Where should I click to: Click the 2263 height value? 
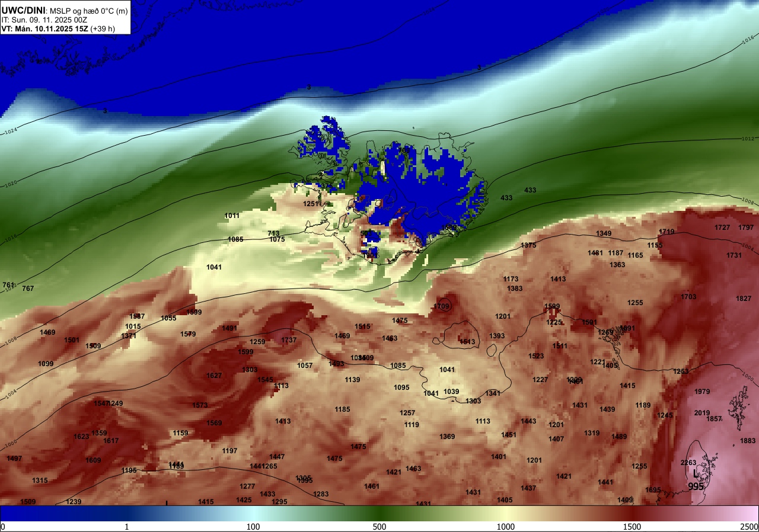688,463
